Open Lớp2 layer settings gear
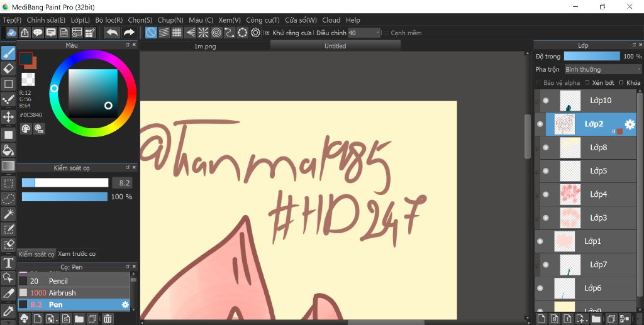The height and width of the screenshot is (325, 644). 630,124
